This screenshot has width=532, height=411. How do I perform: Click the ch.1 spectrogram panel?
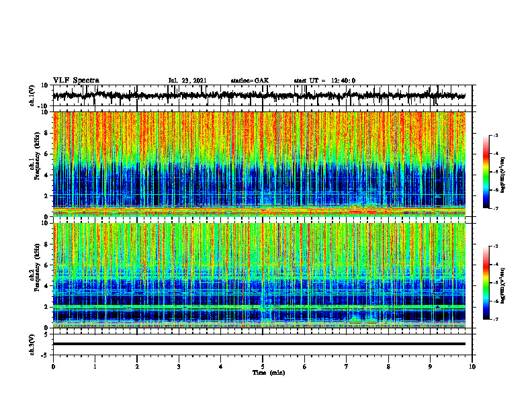(x=259, y=164)
